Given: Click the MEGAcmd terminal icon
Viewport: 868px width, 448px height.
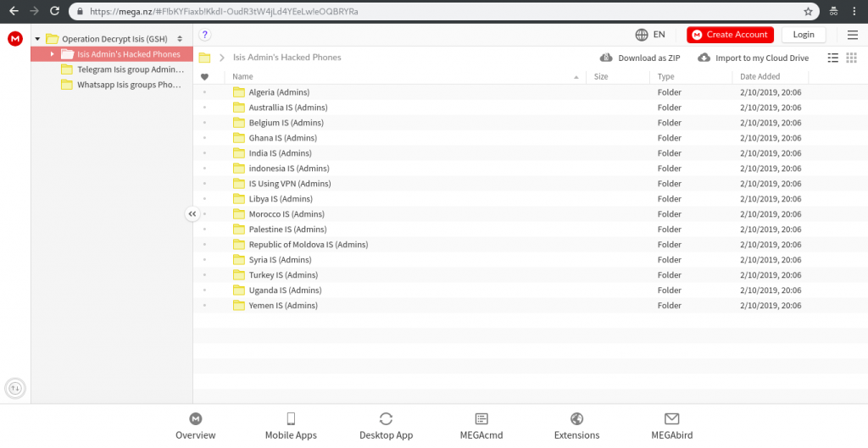Looking at the screenshot, I should pyautogui.click(x=481, y=418).
